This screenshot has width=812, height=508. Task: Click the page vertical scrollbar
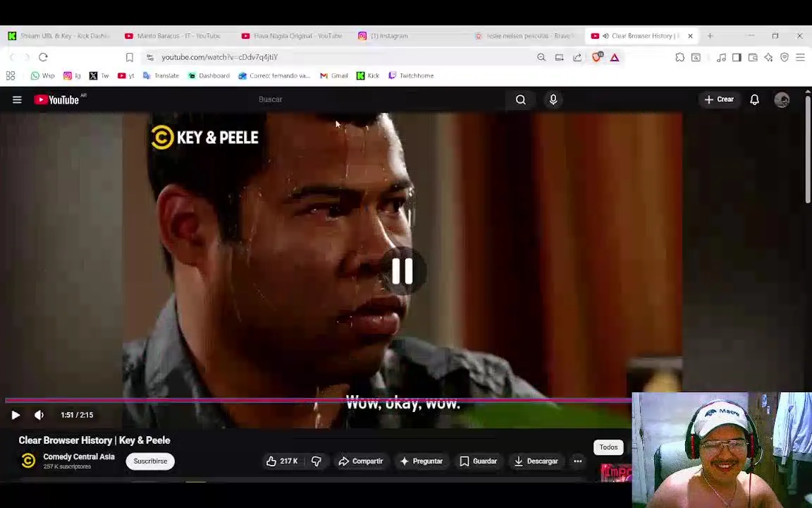coord(808,150)
